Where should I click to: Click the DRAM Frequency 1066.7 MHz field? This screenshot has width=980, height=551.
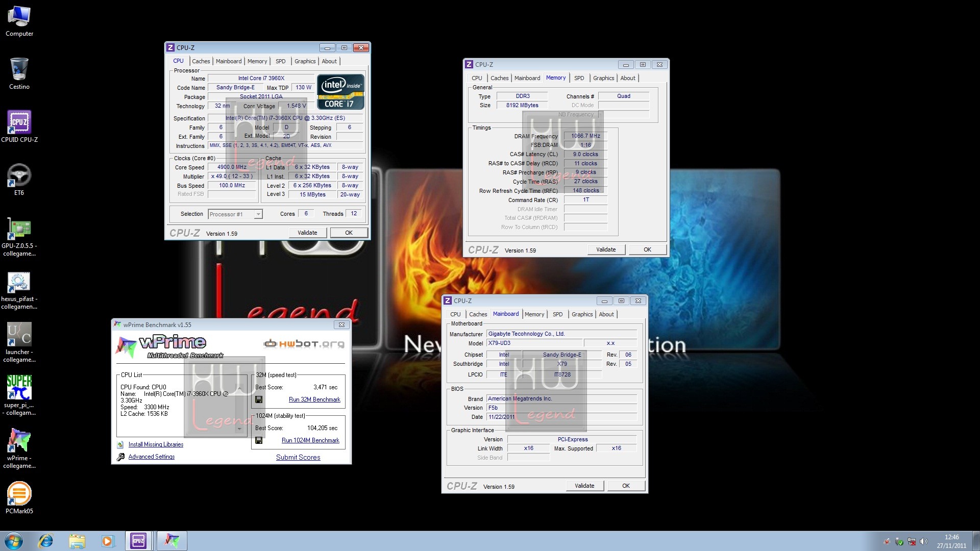point(585,136)
